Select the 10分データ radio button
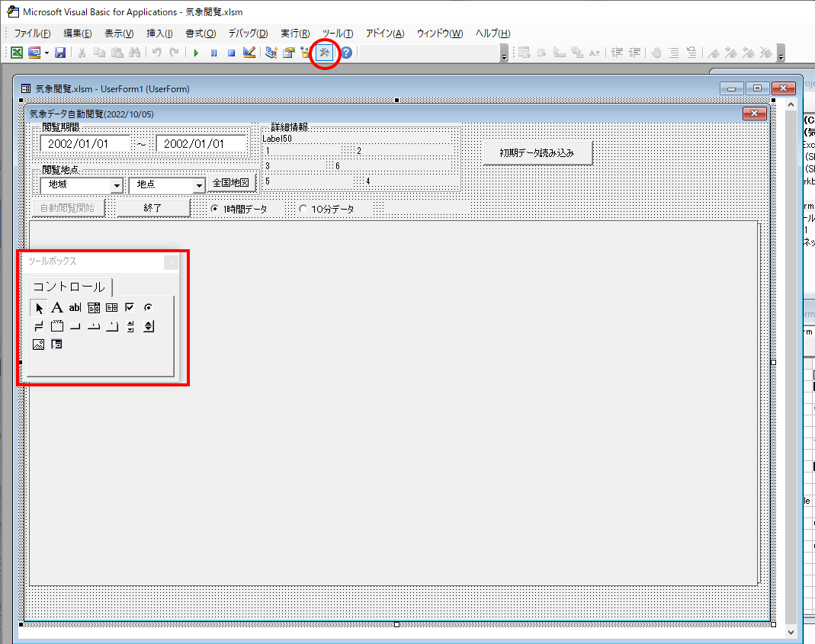The image size is (815, 644). (303, 209)
